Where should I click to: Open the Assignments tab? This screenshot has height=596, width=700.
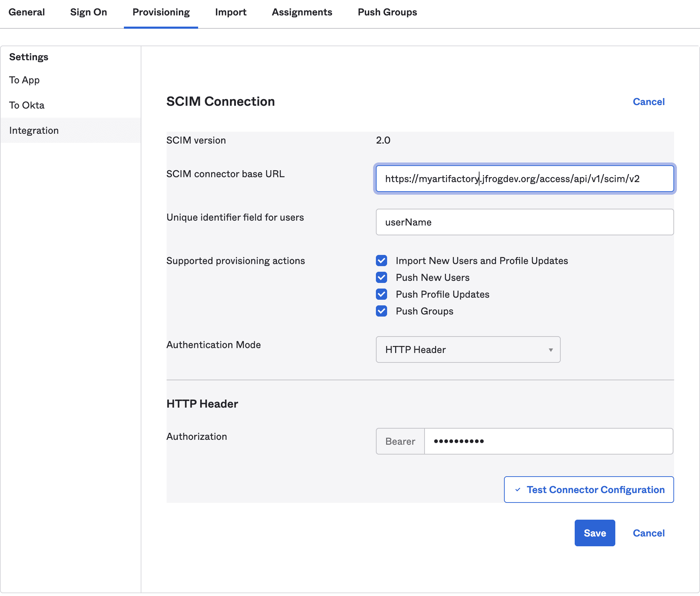point(302,12)
